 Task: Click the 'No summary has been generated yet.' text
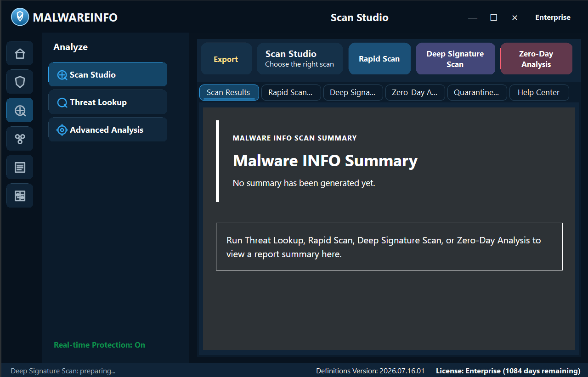[304, 183]
